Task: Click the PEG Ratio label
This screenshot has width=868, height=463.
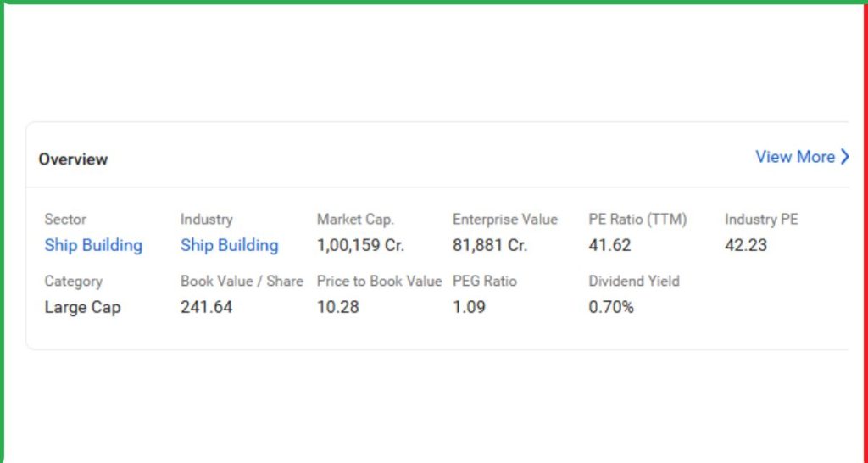Action: [484, 282]
